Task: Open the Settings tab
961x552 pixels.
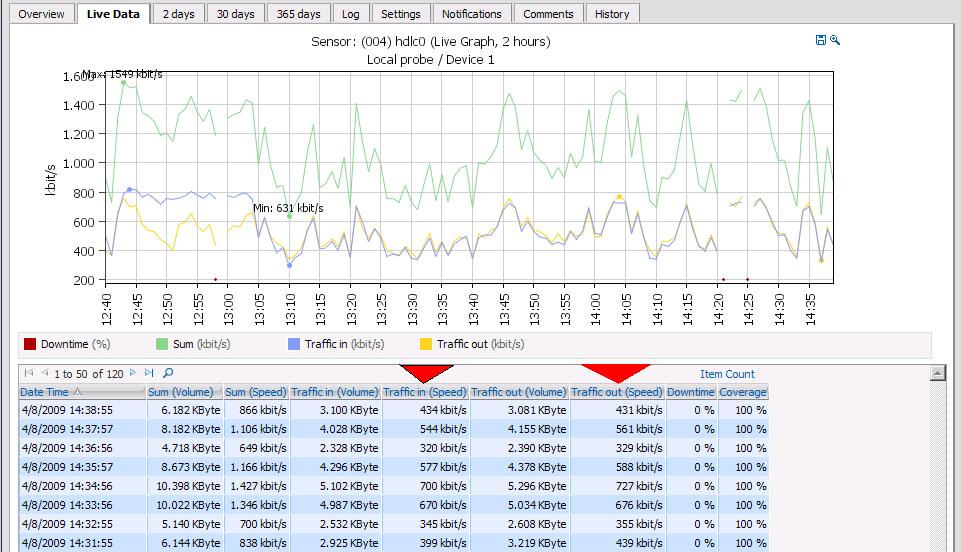Action: (401, 14)
